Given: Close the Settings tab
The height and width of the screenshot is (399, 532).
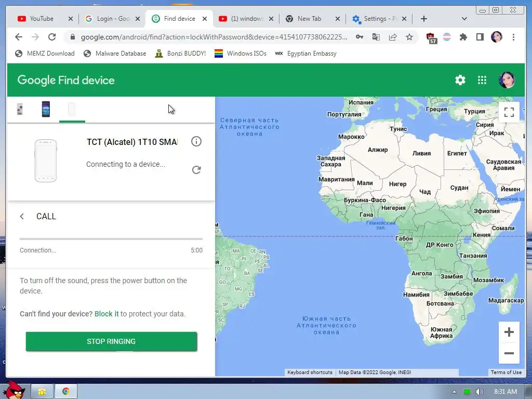Looking at the screenshot, I should click(x=404, y=19).
